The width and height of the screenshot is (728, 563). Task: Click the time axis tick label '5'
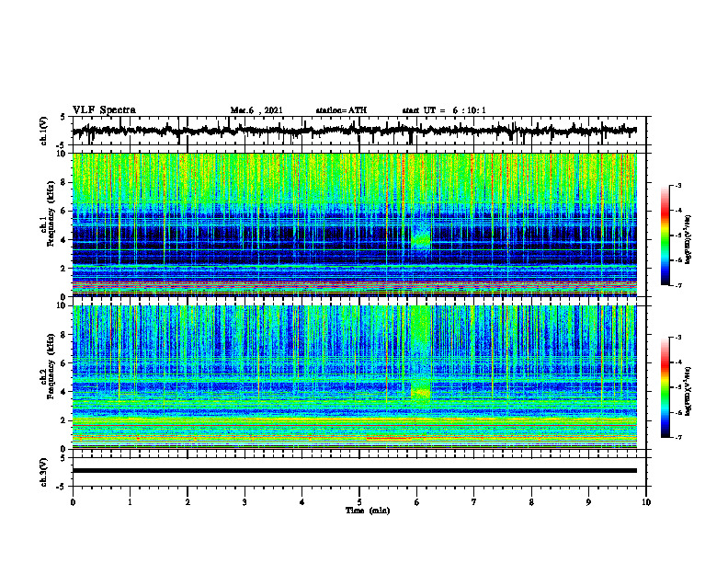pos(359,502)
